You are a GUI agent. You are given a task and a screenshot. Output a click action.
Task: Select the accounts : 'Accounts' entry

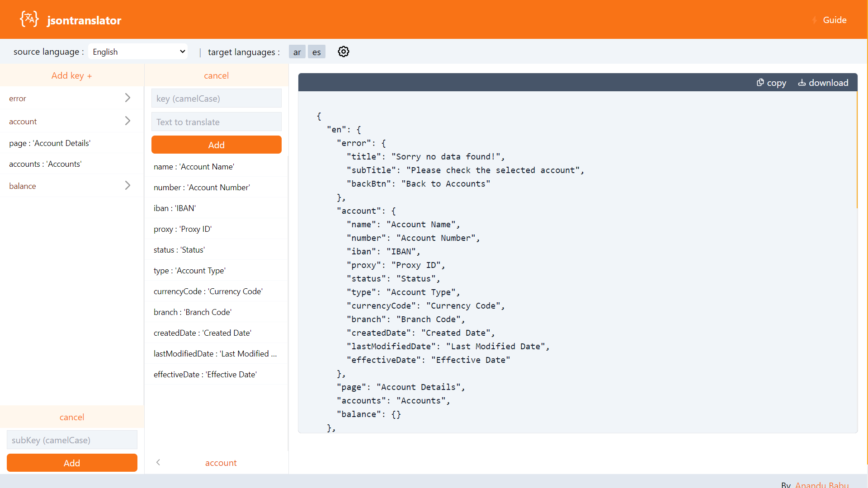[x=72, y=164]
